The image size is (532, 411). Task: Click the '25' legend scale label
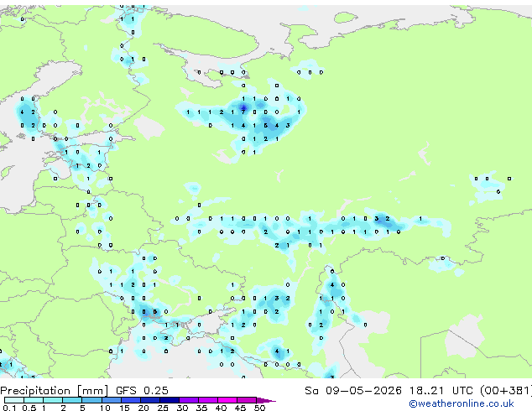coord(163,408)
